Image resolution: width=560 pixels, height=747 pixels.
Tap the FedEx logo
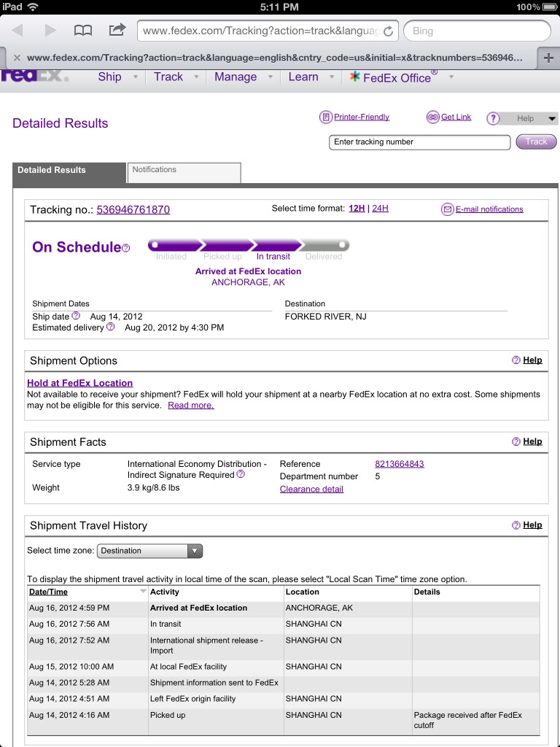[x=34, y=76]
